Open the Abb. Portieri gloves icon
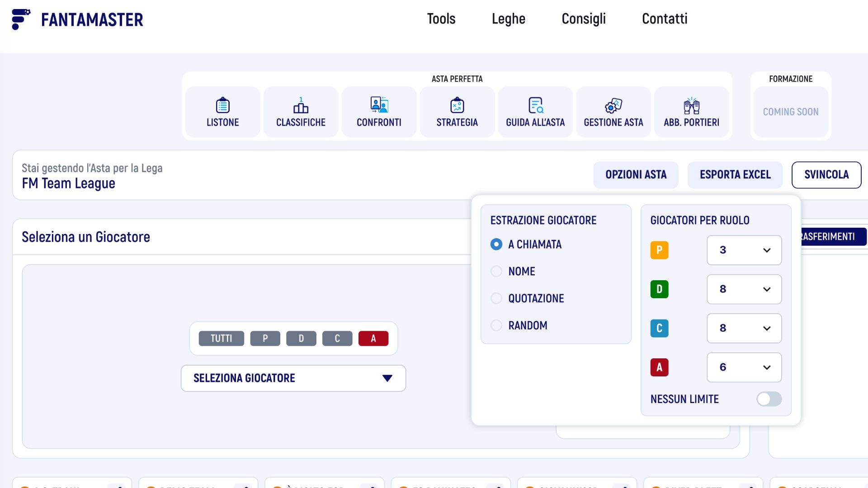This screenshot has height=488, width=868. 691,106
